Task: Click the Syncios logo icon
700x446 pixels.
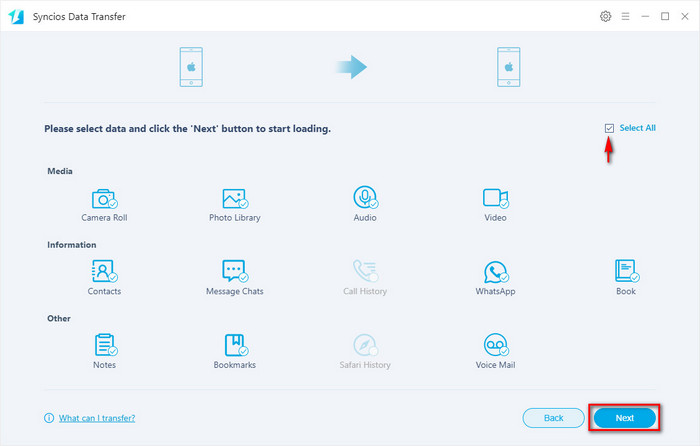Action: coord(16,17)
